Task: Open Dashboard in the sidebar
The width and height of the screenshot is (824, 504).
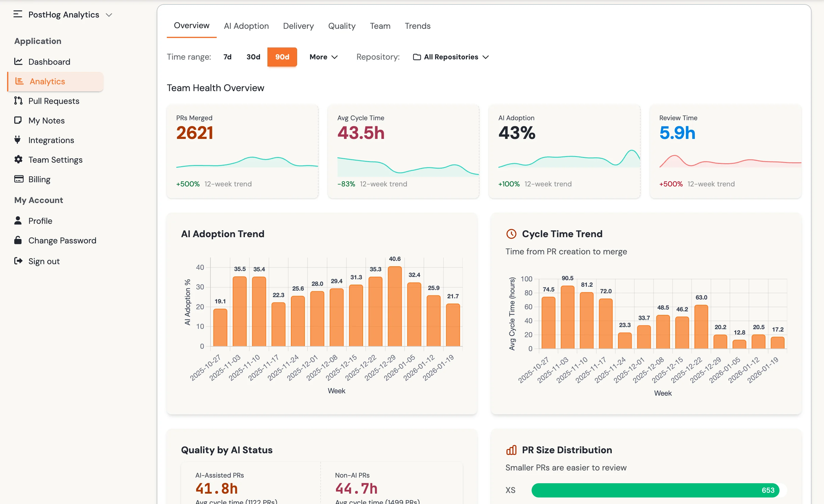Action: coord(56,62)
